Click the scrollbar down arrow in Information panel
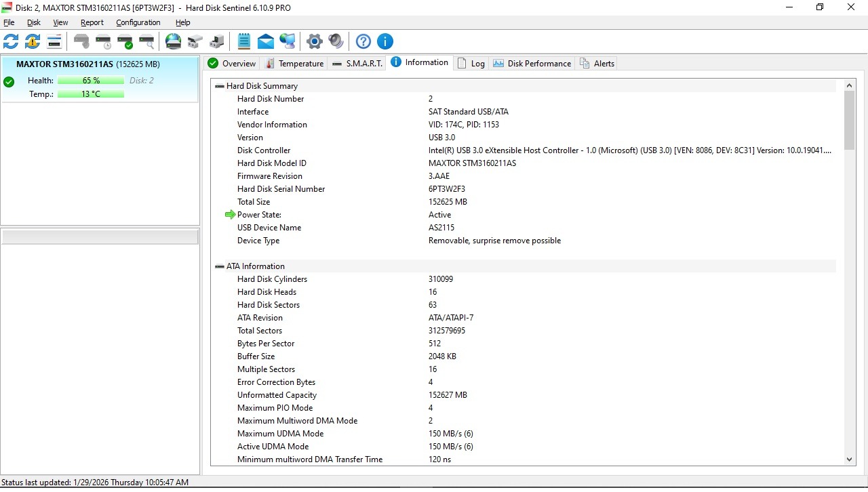Viewport: 868px width, 492px height. click(850, 459)
